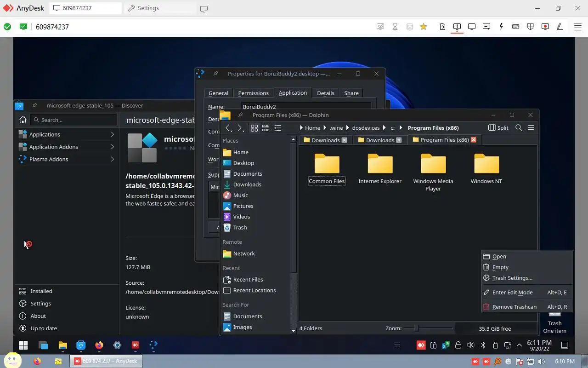Open Dolphin search magnifier icon

[x=519, y=128]
